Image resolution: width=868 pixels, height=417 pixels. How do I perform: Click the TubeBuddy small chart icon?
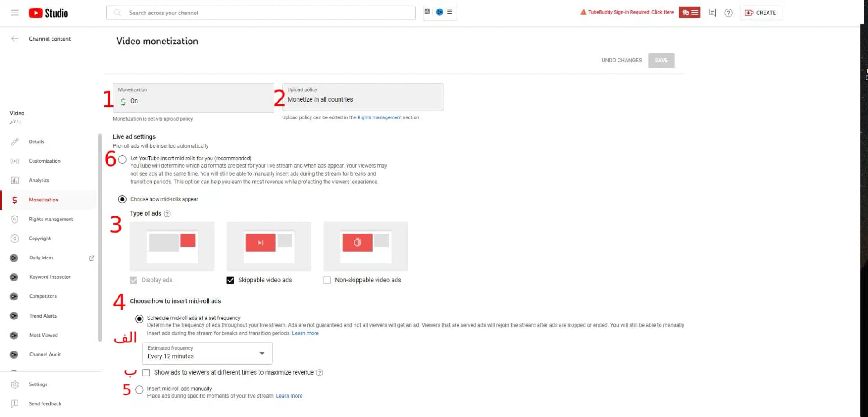[427, 11]
